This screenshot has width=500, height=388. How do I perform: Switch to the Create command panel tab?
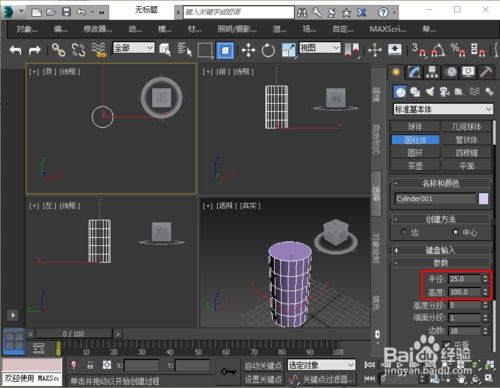coord(396,72)
